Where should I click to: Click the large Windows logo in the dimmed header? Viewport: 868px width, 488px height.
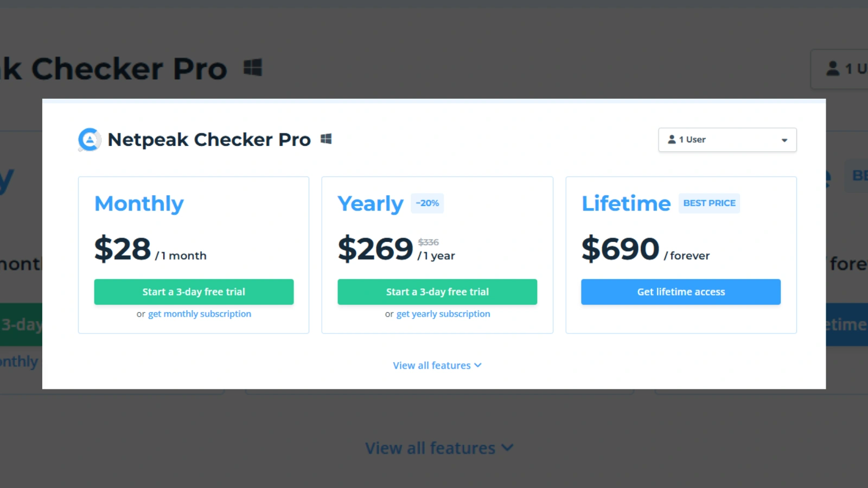(x=253, y=68)
